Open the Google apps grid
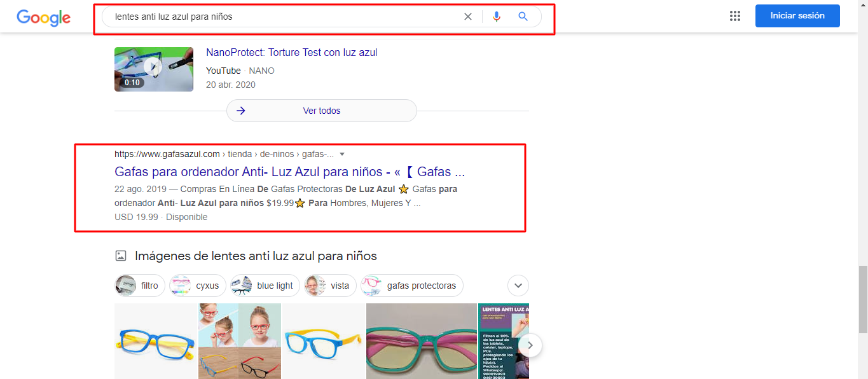 coord(735,16)
